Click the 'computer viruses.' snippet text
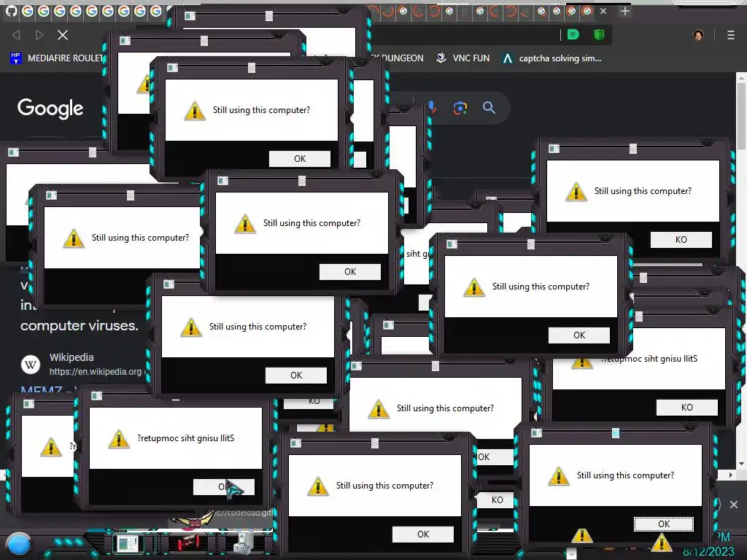 tap(79, 326)
